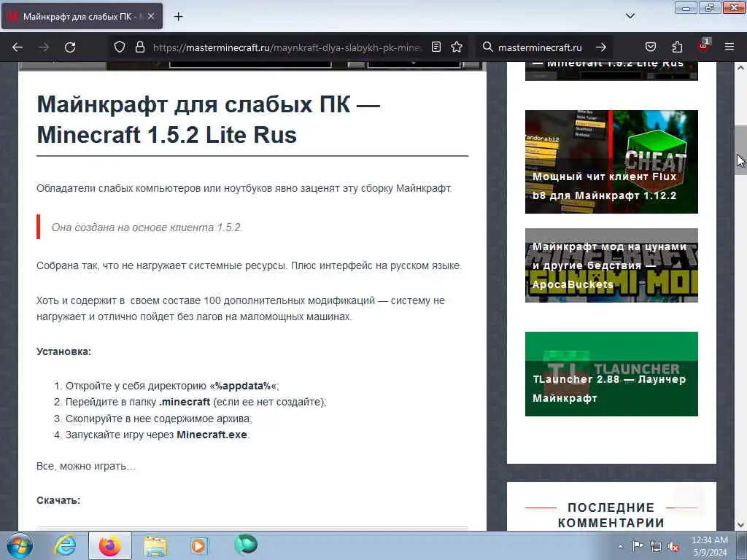Open the Firefox hamburger menu

click(729, 47)
